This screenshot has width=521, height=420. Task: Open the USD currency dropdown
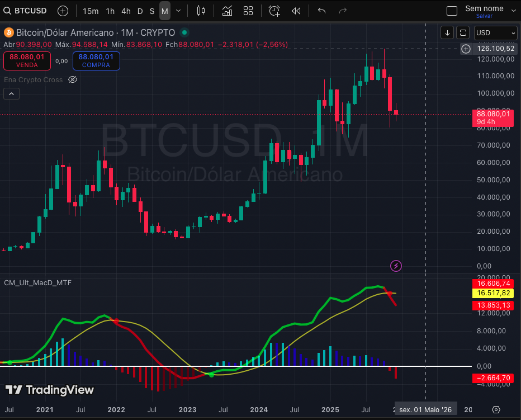point(495,32)
